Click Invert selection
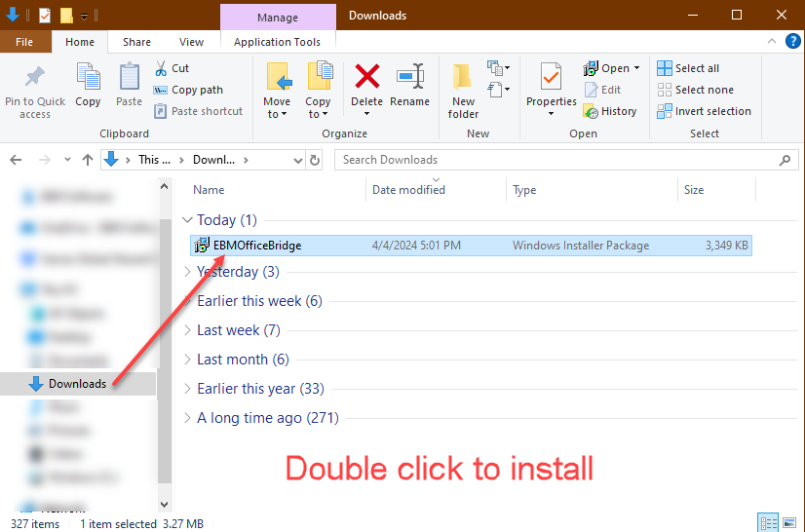This screenshot has height=532, width=805. (x=704, y=111)
